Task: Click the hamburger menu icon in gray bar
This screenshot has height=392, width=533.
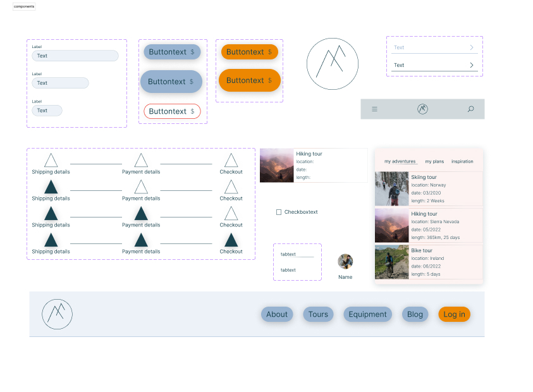Action: (x=374, y=109)
